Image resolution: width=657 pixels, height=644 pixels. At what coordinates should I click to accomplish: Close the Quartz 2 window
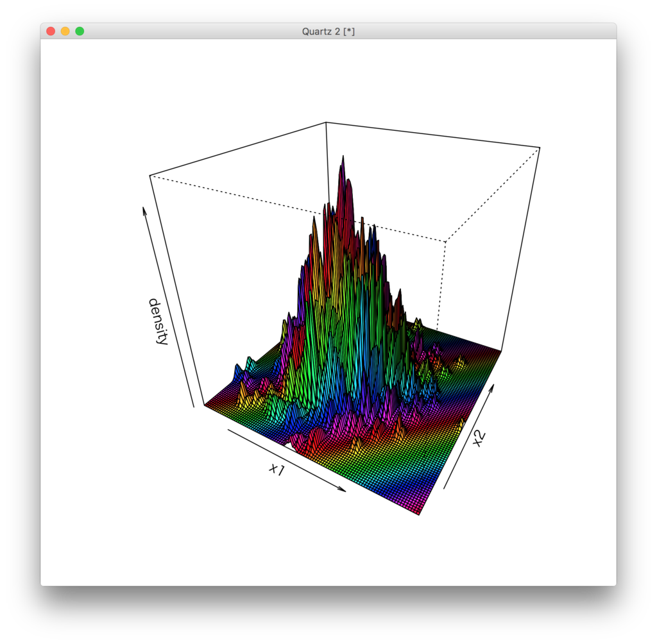(x=51, y=31)
